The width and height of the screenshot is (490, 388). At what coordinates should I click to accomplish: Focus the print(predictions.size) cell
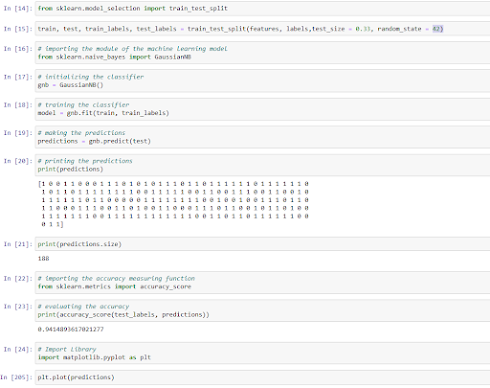coord(262,244)
